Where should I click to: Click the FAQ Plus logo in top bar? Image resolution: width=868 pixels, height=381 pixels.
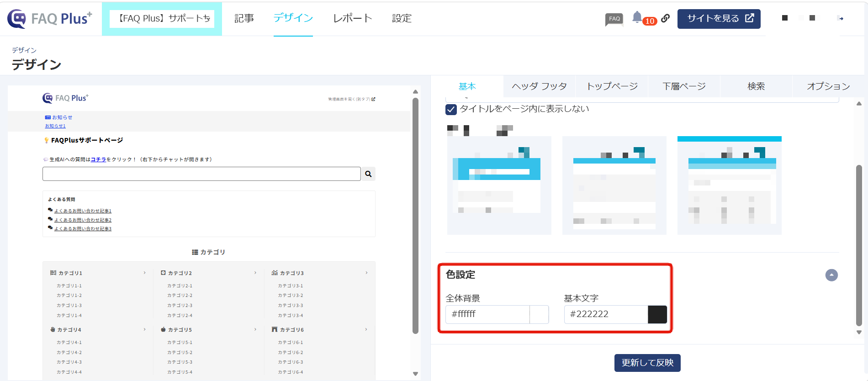pyautogui.click(x=50, y=19)
